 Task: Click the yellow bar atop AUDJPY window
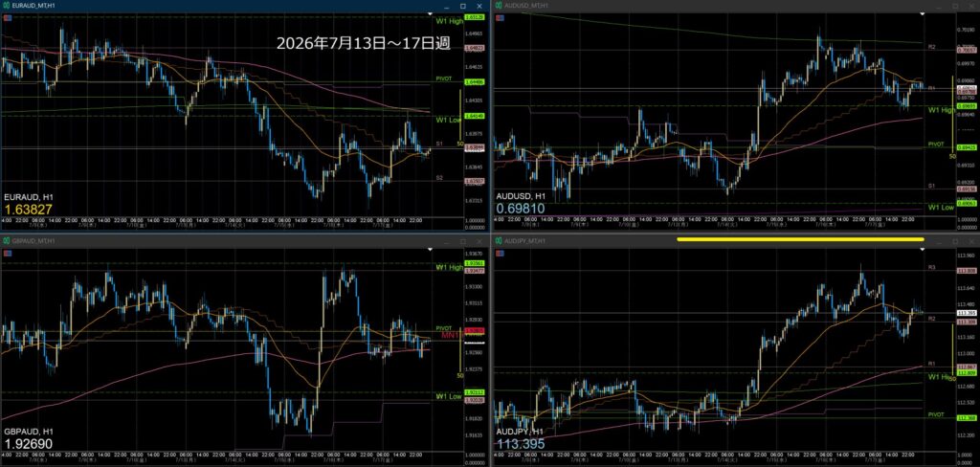pyautogui.click(x=801, y=239)
